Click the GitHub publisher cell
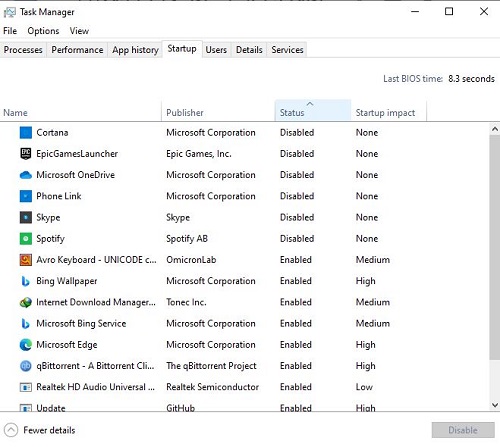 [181, 407]
